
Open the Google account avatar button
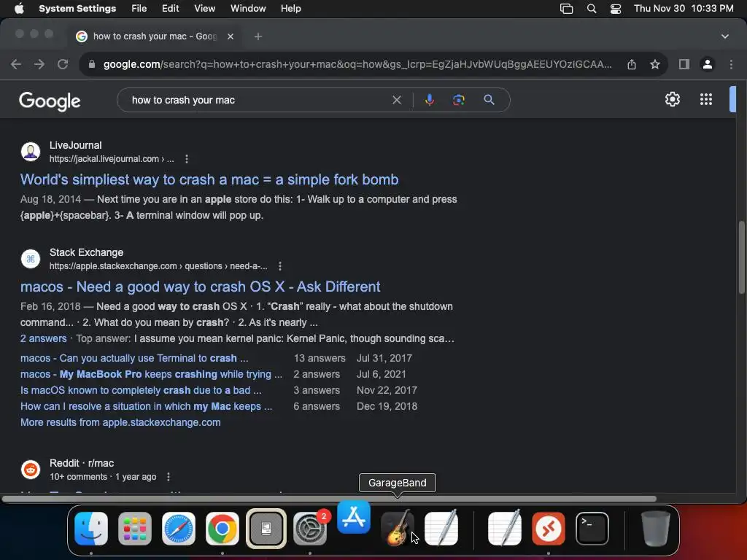point(732,99)
